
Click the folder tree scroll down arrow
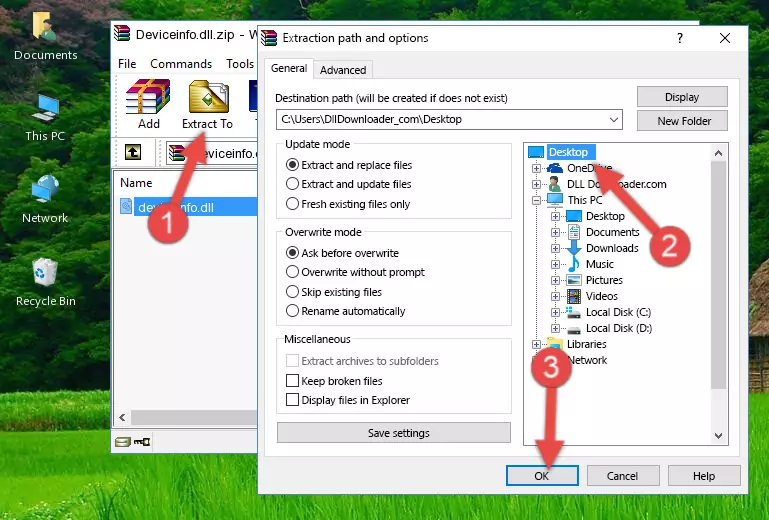coord(718,436)
